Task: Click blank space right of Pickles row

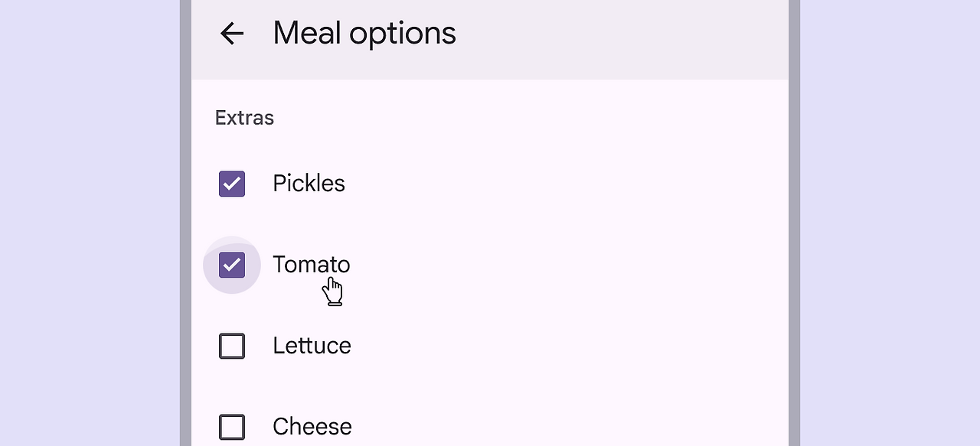Action: tap(567, 184)
